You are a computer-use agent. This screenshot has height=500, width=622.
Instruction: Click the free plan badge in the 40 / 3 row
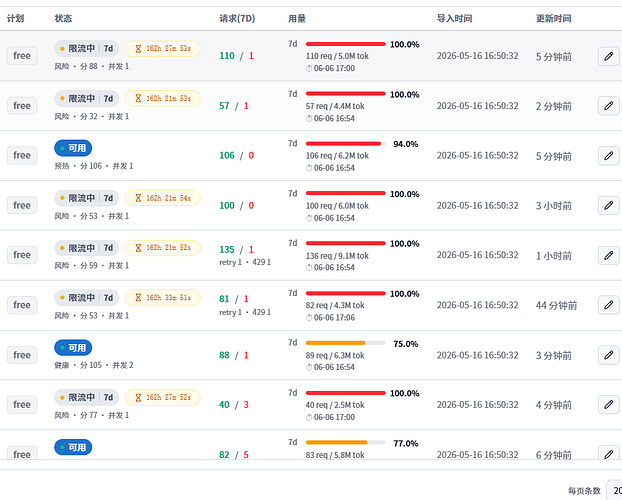tap(22, 405)
